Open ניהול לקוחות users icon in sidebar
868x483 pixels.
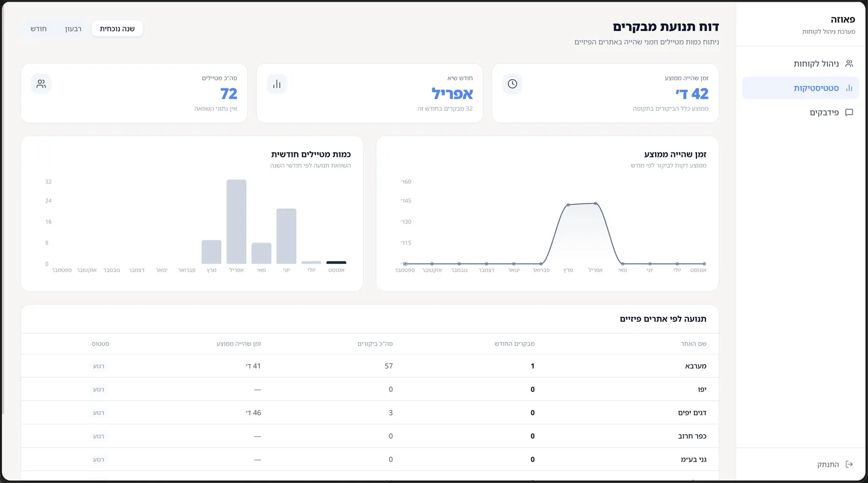click(x=849, y=63)
